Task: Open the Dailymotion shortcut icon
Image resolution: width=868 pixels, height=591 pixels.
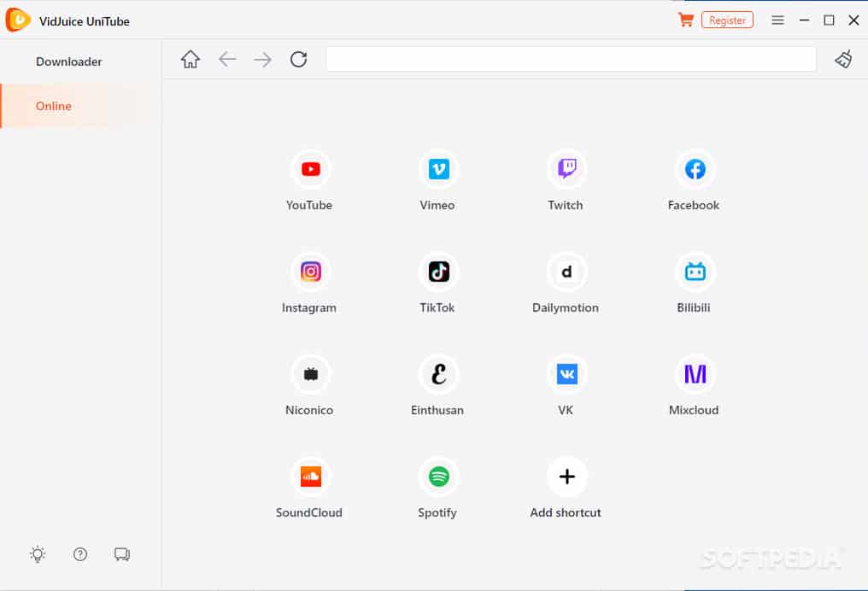Action: click(567, 271)
